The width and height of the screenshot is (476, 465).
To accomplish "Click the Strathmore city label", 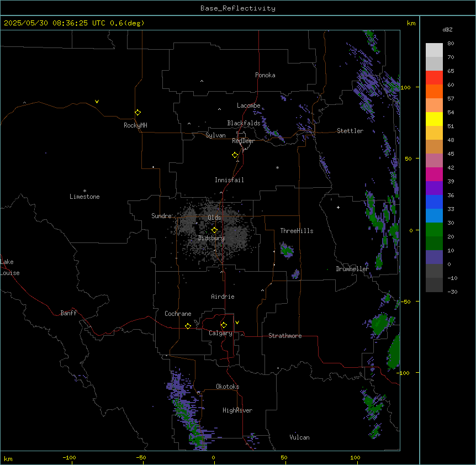I will 285,336.
